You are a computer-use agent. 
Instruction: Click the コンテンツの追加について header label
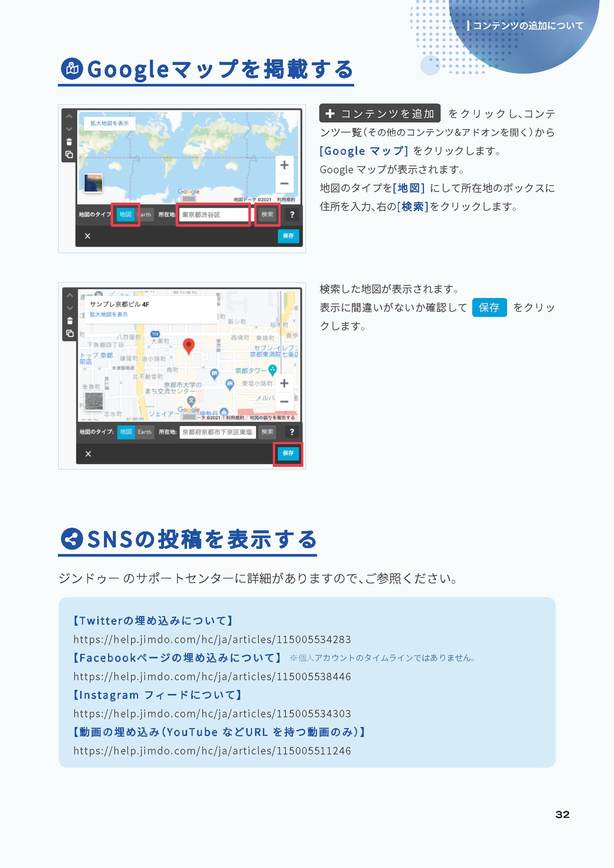click(x=528, y=26)
